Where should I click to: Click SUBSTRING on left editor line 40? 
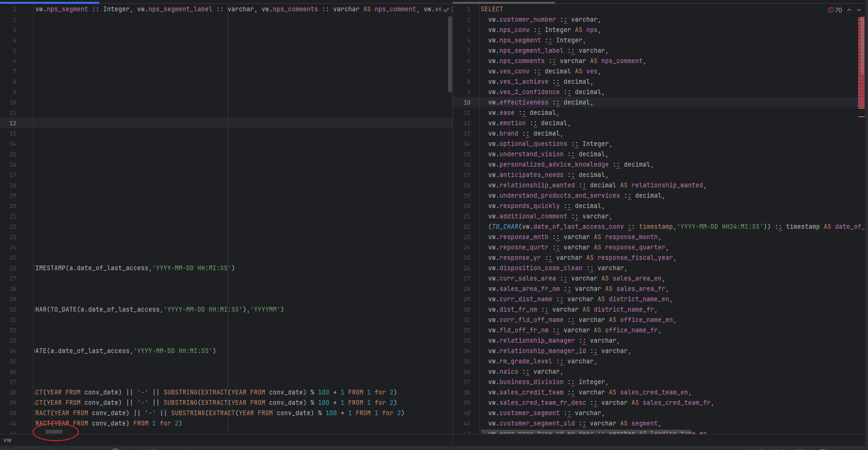(188, 413)
